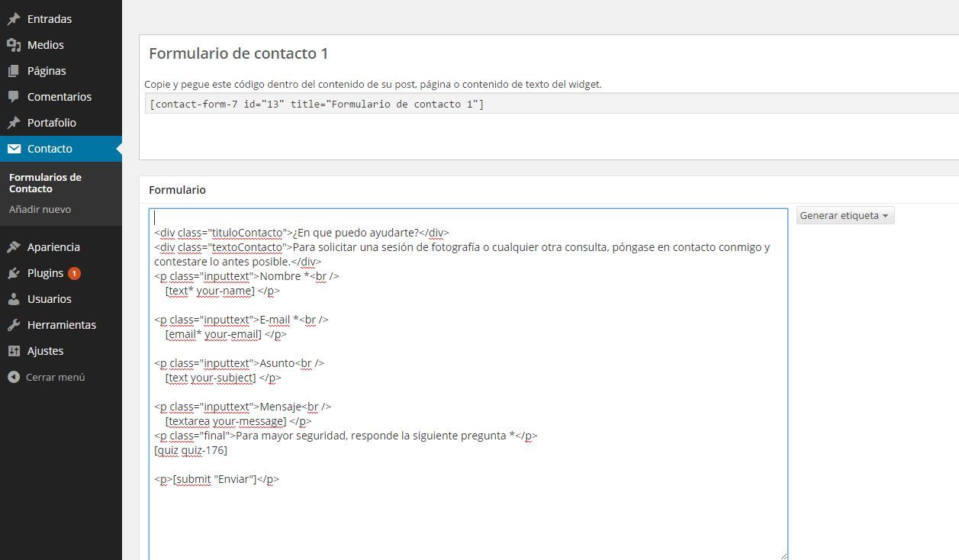
Task: Open the Ajustes menu label
Action: click(45, 351)
